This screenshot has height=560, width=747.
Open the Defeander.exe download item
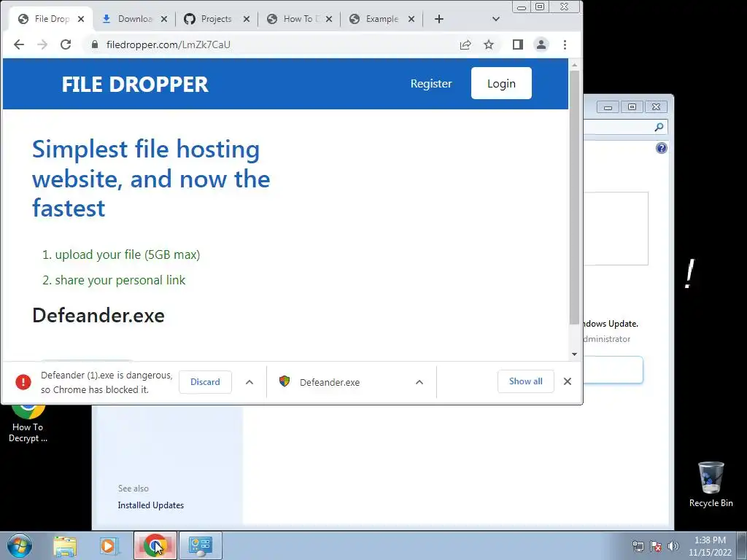tap(329, 382)
